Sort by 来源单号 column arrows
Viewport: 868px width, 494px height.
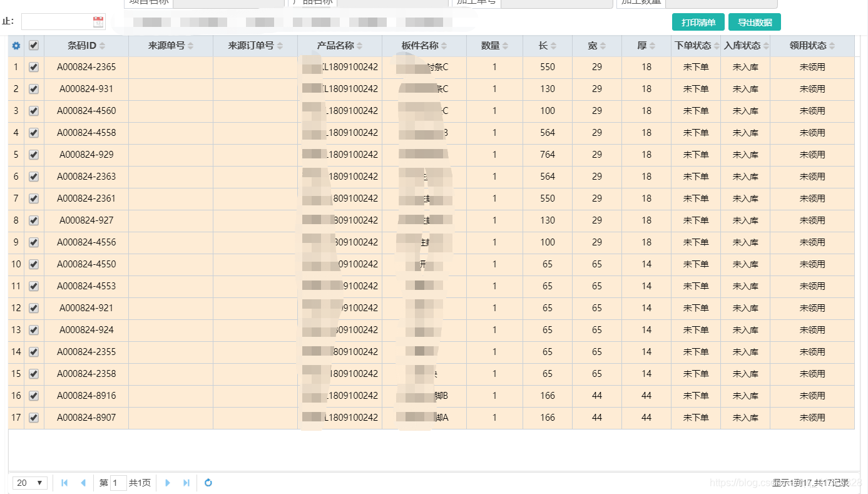190,46
